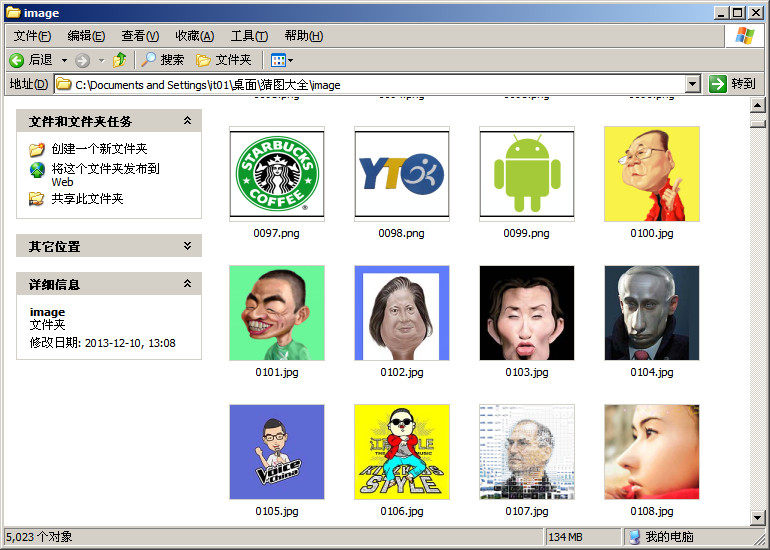Collapse the Details panel
770x550 pixels.
pos(188,284)
